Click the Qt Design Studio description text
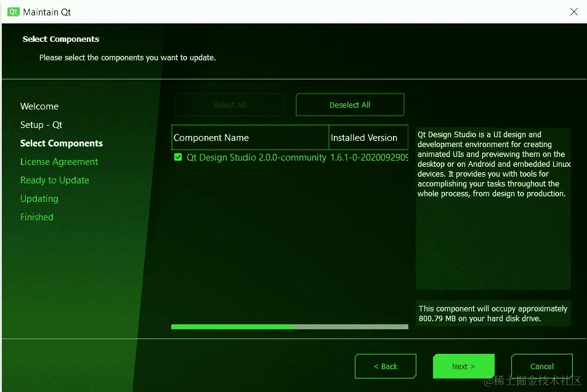This screenshot has height=392, width=587. point(493,164)
